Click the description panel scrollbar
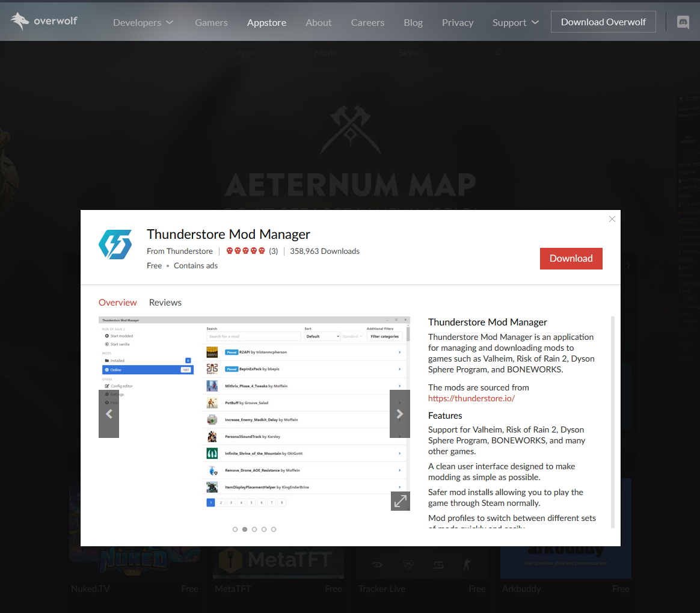The width and height of the screenshot is (700, 613). click(x=612, y=422)
